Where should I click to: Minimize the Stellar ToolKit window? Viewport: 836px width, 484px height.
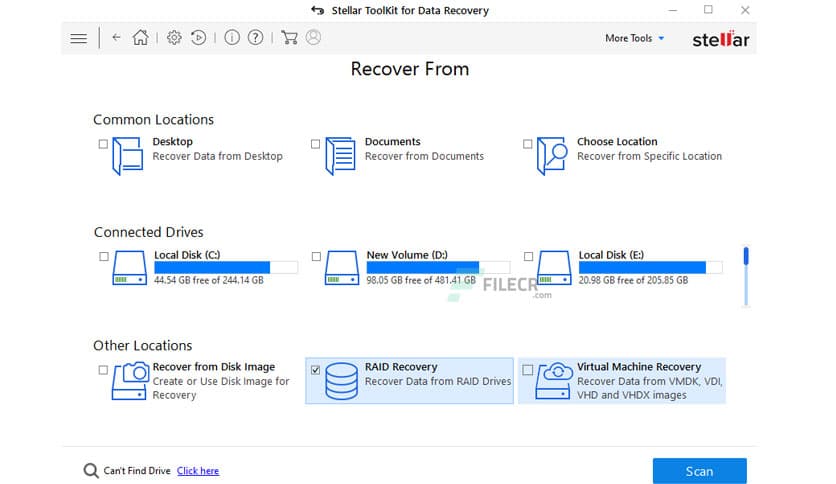673,10
